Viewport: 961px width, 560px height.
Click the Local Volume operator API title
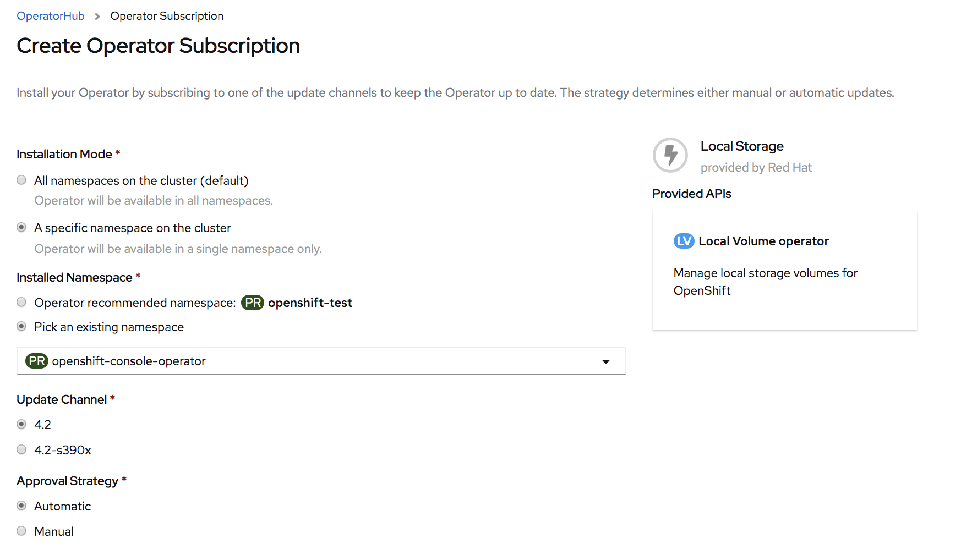coord(763,241)
